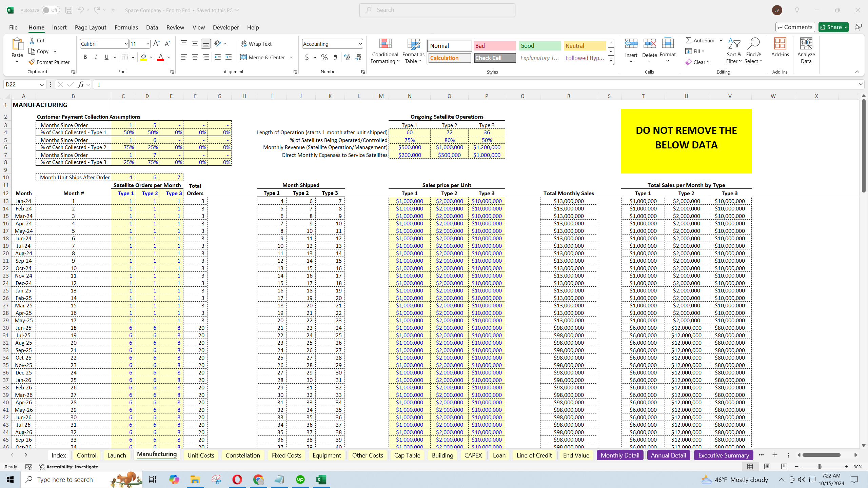Viewport: 868px width, 488px height.
Task: Decrease font size with the small A
Action: 167,44
